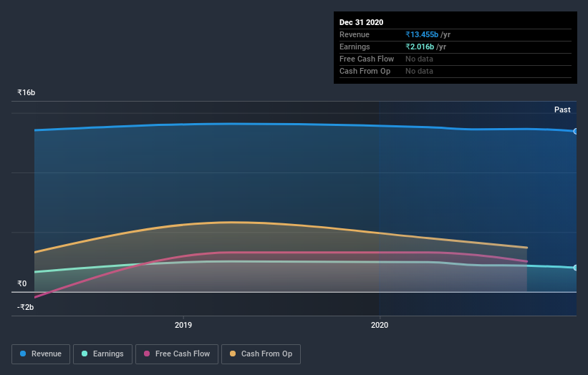Click the ₹16b y-axis label

[26, 92]
